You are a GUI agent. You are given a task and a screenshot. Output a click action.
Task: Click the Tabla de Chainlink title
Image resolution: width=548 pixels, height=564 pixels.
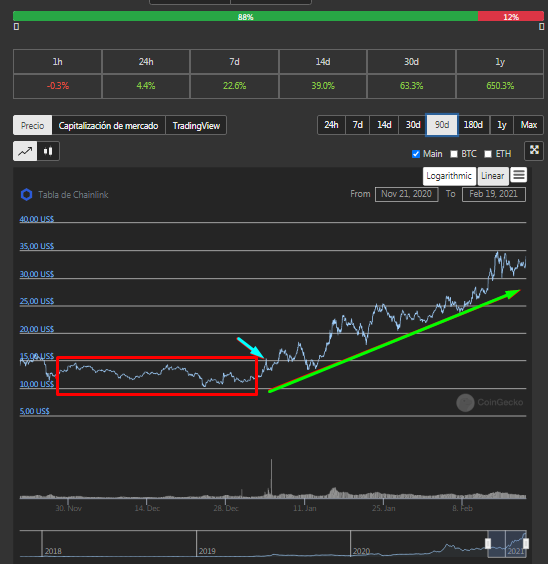tap(73, 195)
